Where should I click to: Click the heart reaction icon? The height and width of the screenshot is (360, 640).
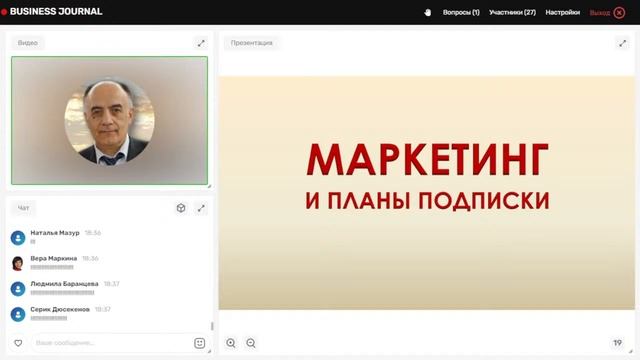[x=18, y=343]
